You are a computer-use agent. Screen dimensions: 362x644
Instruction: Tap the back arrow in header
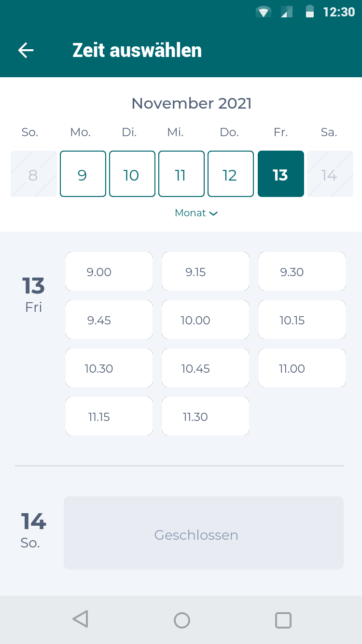pyautogui.click(x=26, y=50)
